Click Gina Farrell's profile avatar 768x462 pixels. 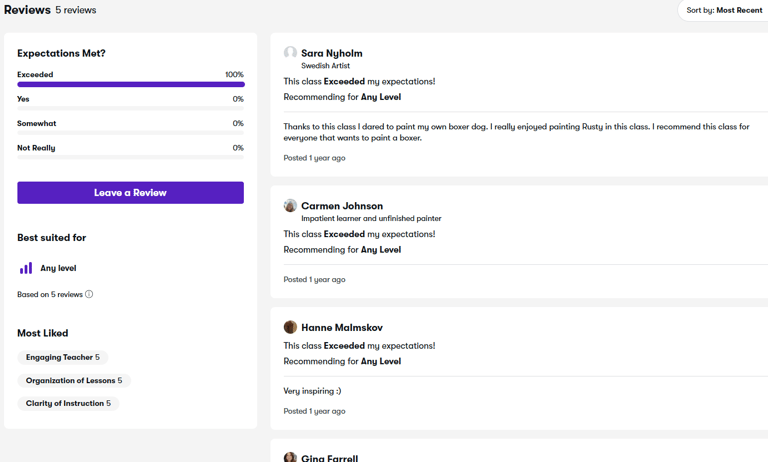click(x=290, y=457)
